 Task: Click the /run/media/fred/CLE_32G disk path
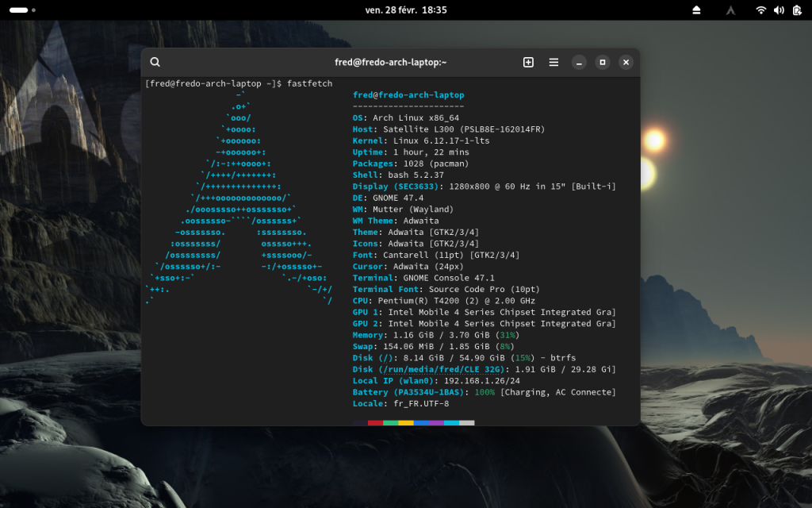[x=441, y=368]
